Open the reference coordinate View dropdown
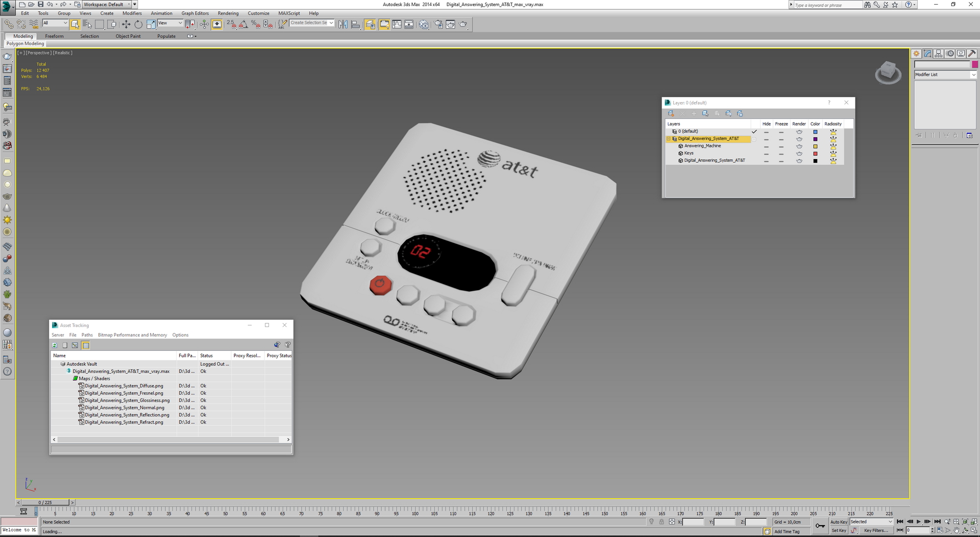The image size is (980, 537). pyautogui.click(x=170, y=23)
